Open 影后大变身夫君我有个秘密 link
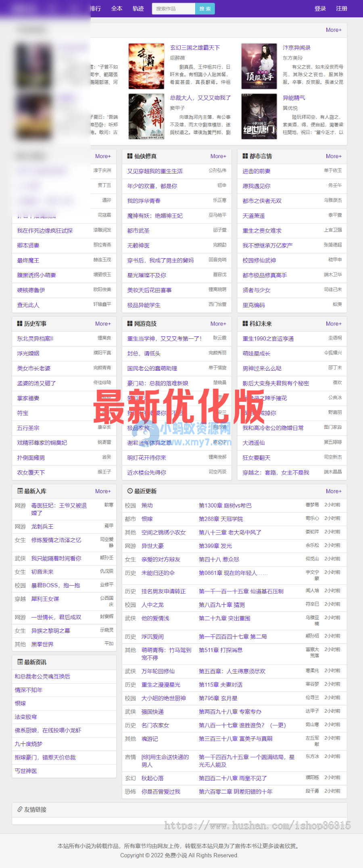 coord(276,383)
